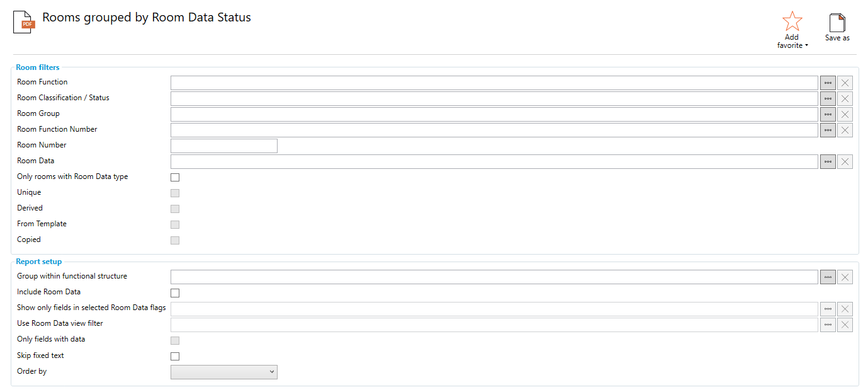Open the Room Function lookup via ellipsis button
Image resolution: width=868 pixels, height=392 pixels.
(827, 82)
